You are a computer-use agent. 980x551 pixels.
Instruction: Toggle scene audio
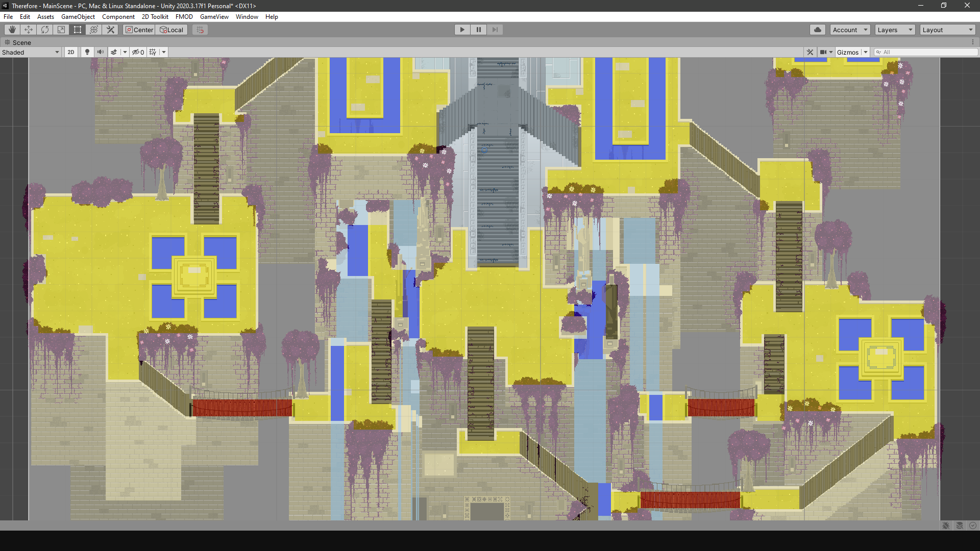[101, 52]
